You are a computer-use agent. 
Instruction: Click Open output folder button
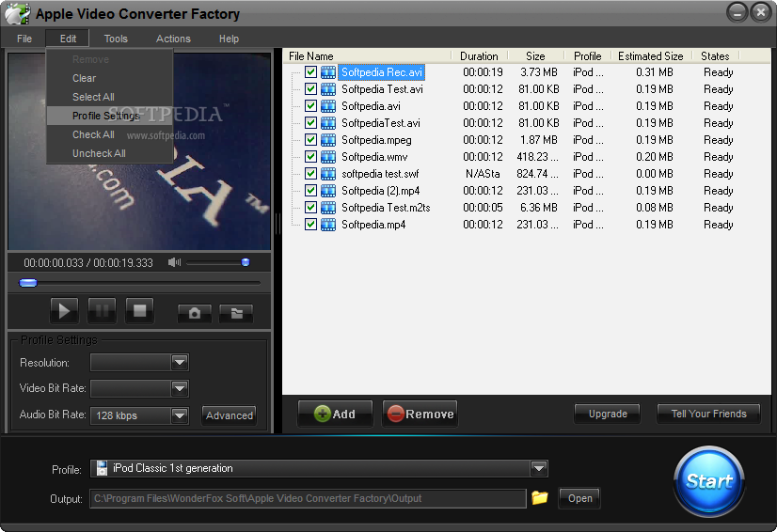(x=579, y=498)
